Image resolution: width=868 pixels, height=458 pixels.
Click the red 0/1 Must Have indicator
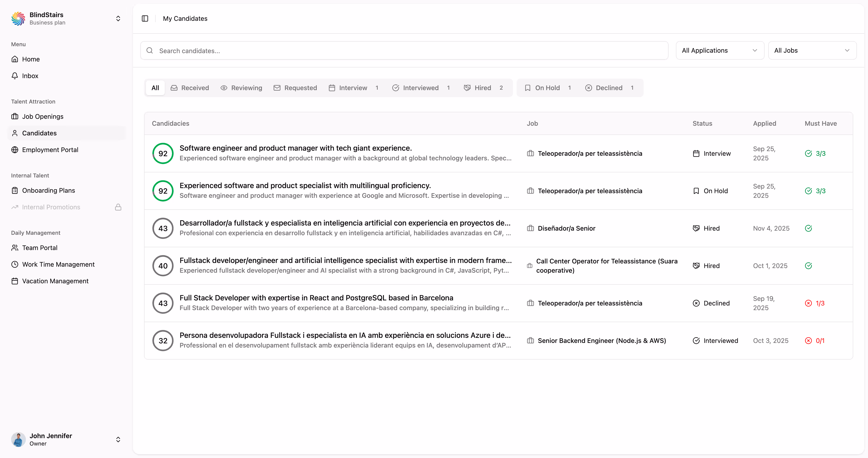tap(815, 341)
